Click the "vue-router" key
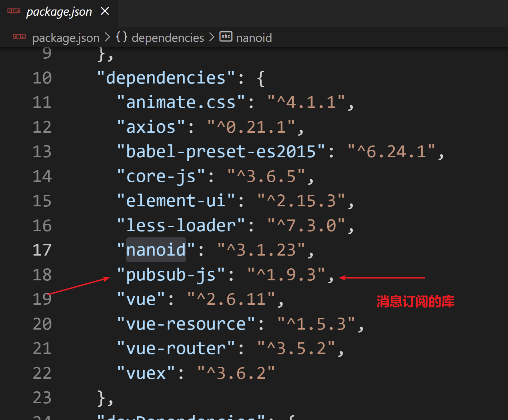The height and width of the screenshot is (420, 508). tap(176, 349)
